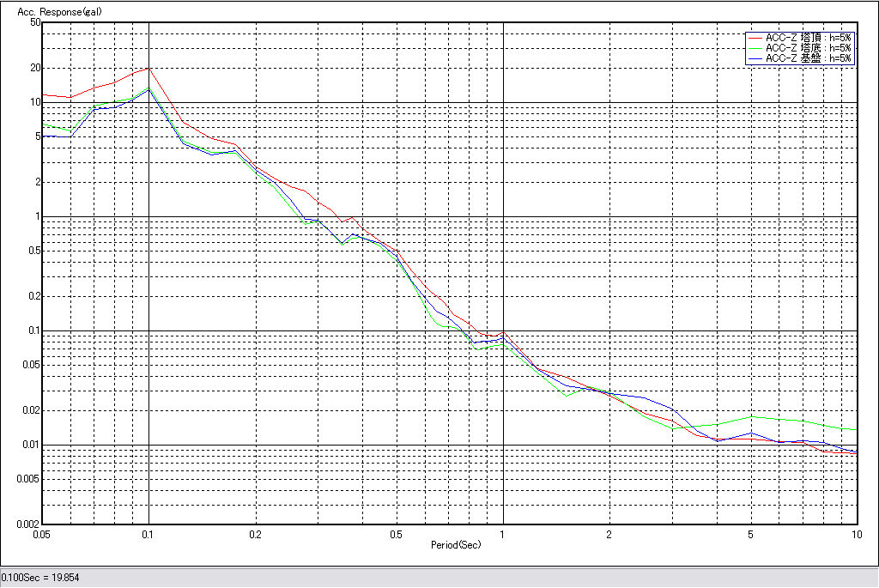
Task: Click the green line swatch in the legend
Action: 755,48
